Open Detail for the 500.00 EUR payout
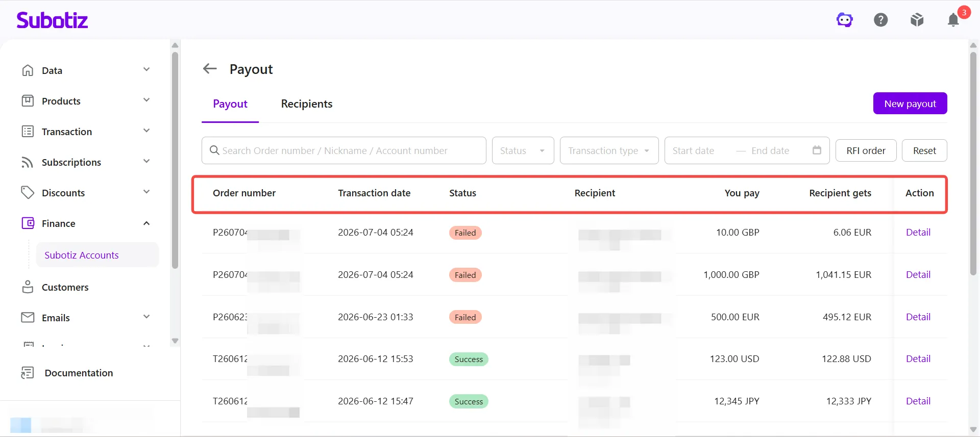 click(918, 317)
